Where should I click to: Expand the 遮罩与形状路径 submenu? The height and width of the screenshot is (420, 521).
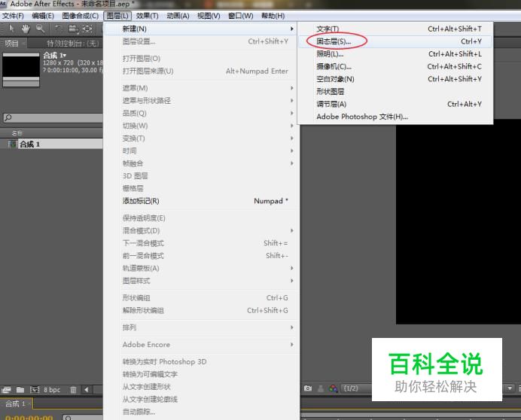[x=201, y=101]
